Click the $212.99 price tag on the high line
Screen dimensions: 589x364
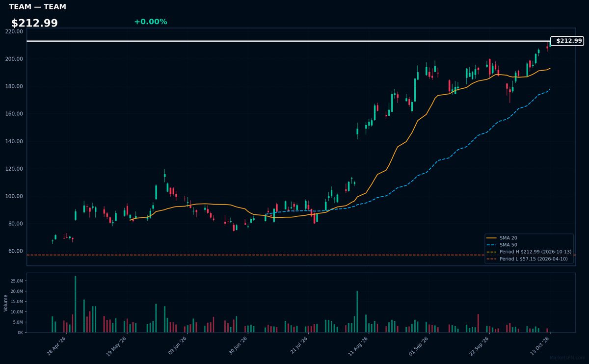coord(567,41)
